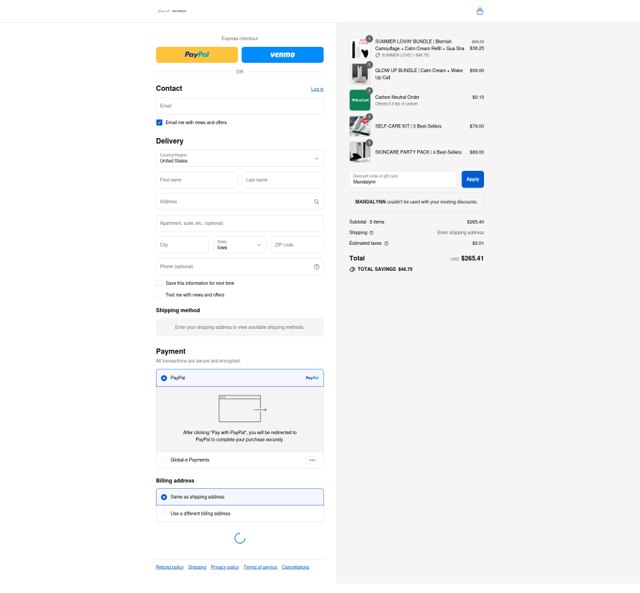This screenshot has width=640, height=593.
Task: Click the ZIP code field
Action: tap(297, 245)
